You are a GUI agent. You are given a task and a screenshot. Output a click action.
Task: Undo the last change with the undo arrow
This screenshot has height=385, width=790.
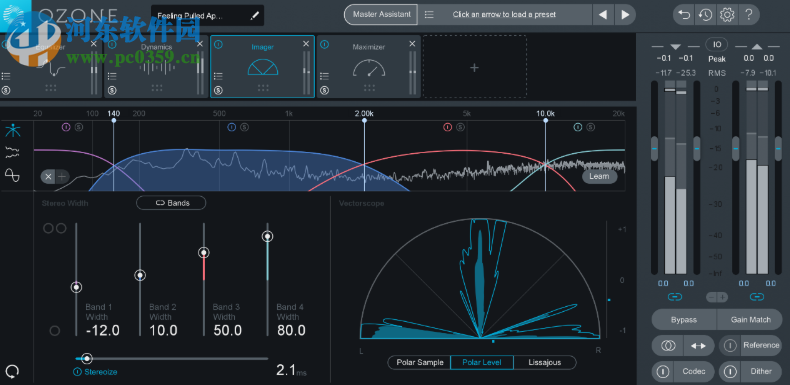pyautogui.click(x=684, y=15)
